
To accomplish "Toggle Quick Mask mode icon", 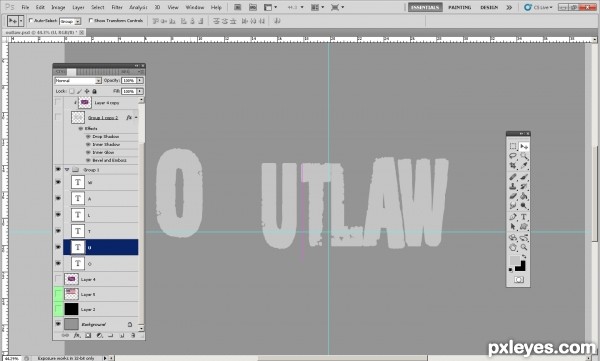I will click(518, 280).
